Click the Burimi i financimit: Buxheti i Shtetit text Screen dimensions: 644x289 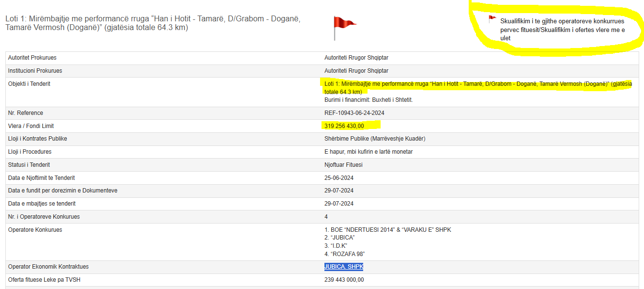368,100
